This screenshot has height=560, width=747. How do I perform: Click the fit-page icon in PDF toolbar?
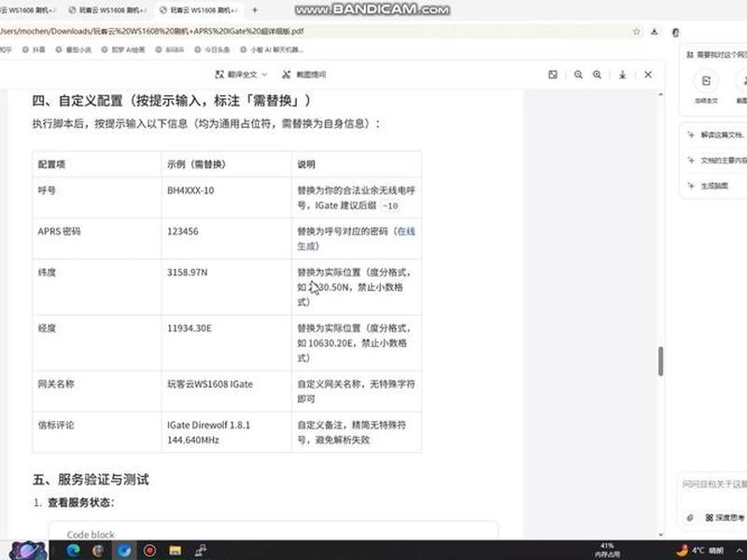(x=553, y=75)
